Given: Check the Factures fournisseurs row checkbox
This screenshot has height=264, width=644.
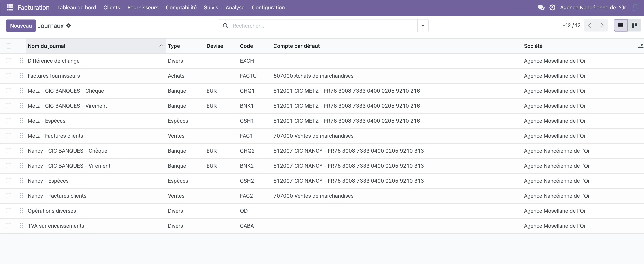Looking at the screenshot, I should pyautogui.click(x=9, y=76).
